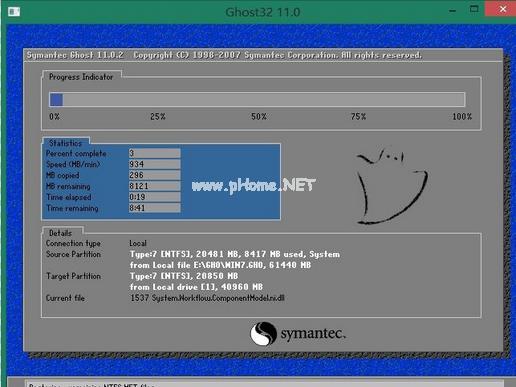Click the Speed (MB/min) label
This screenshot has height=387, width=516.
(x=73, y=164)
